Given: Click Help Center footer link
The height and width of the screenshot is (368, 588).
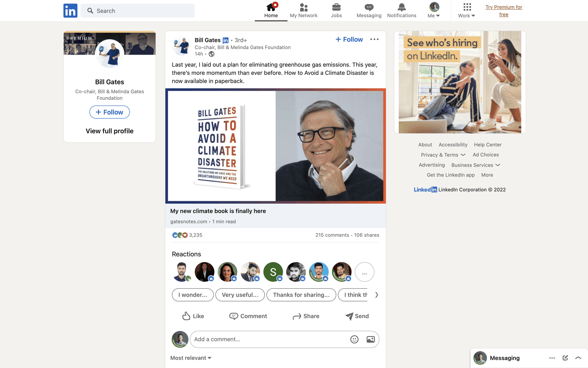Looking at the screenshot, I should pyautogui.click(x=488, y=145).
